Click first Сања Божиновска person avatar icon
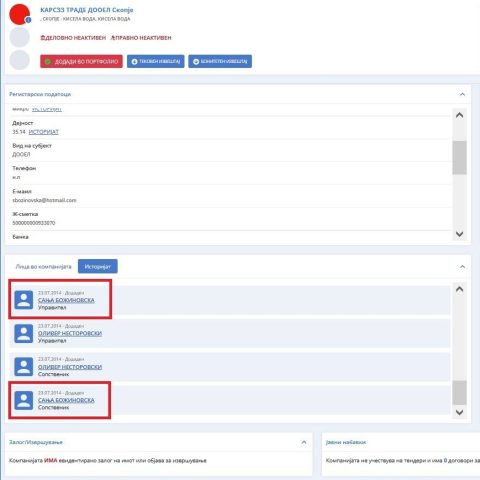 [24, 300]
